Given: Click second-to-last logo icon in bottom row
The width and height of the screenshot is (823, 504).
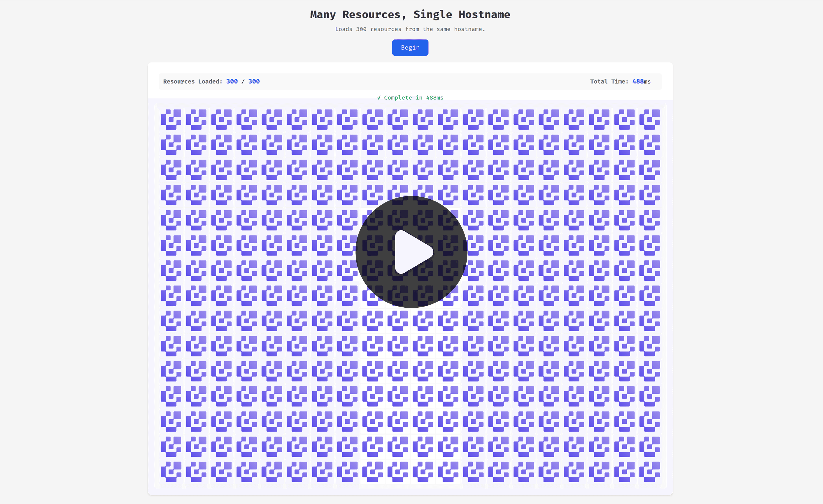Looking at the screenshot, I should pos(624,472).
